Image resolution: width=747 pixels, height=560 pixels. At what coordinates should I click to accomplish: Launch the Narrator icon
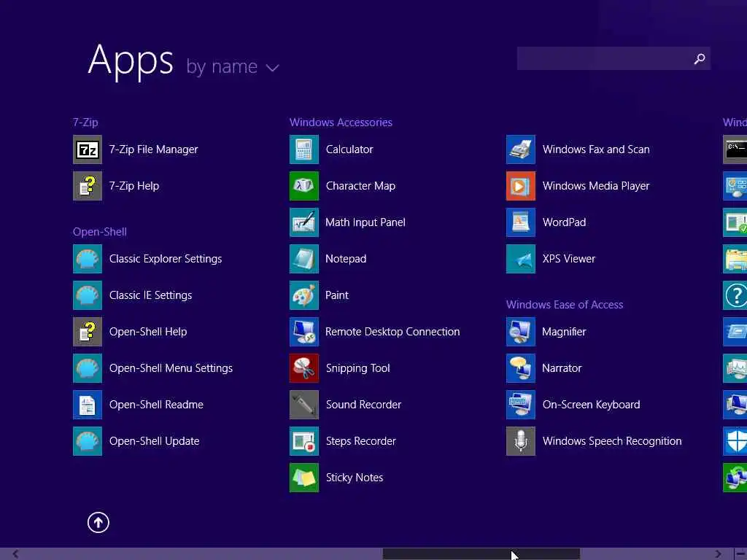pos(521,368)
